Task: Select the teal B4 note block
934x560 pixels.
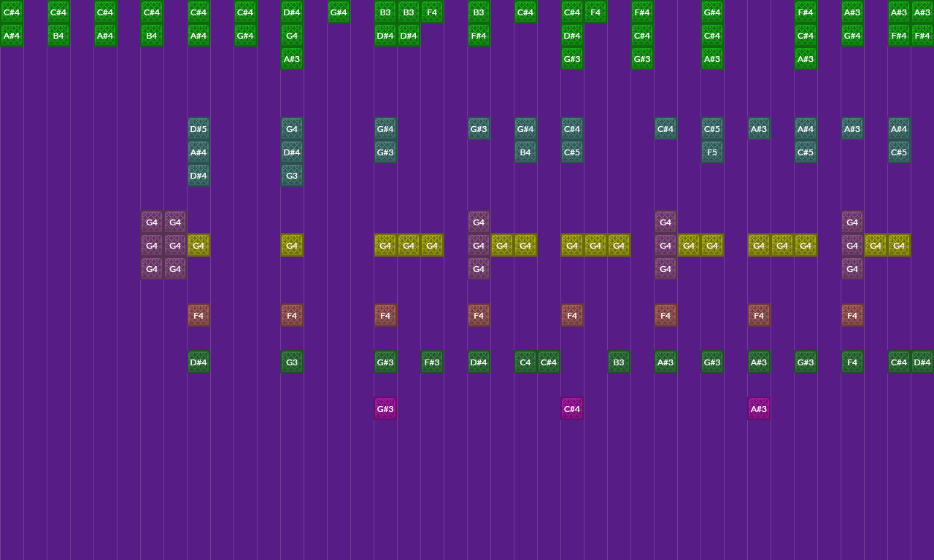Action: point(525,152)
